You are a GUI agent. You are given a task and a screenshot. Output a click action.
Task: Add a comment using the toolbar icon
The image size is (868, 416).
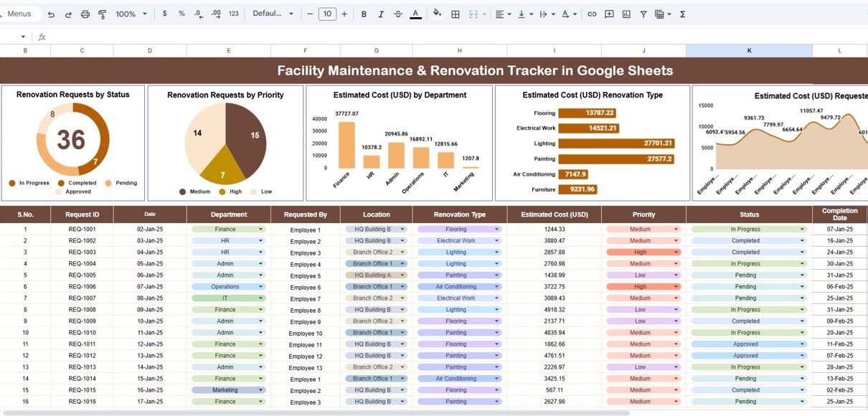[x=609, y=14]
